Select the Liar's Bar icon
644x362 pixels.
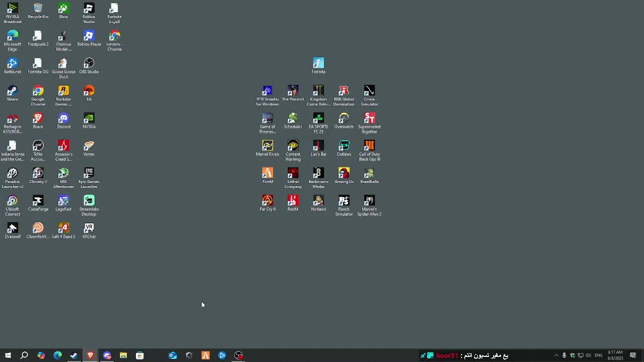click(x=318, y=148)
